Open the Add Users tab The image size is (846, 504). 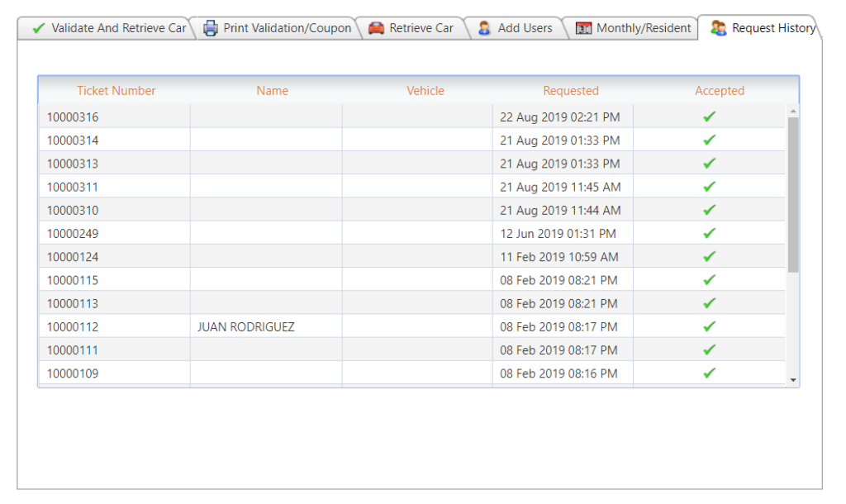524,28
